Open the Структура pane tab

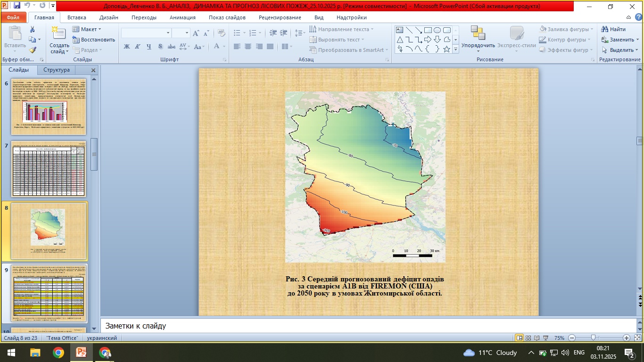click(x=57, y=70)
